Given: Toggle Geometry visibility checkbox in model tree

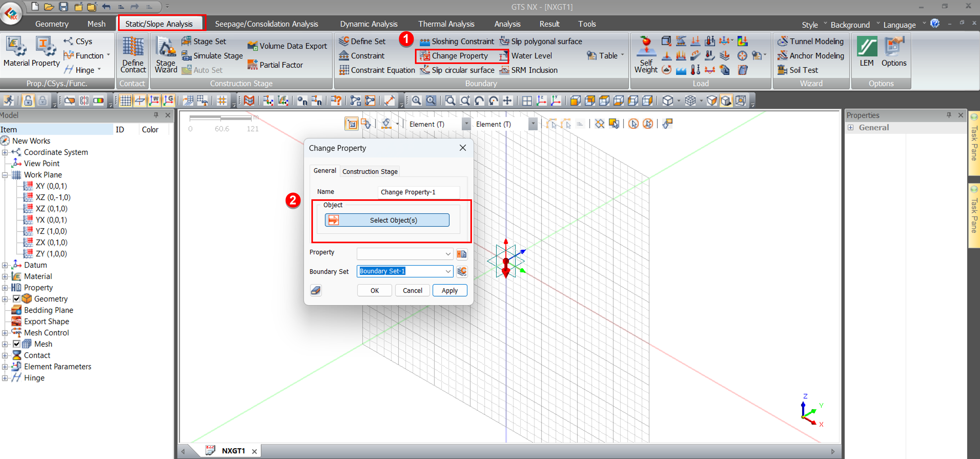Looking at the screenshot, I should pyautogui.click(x=16, y=299).
